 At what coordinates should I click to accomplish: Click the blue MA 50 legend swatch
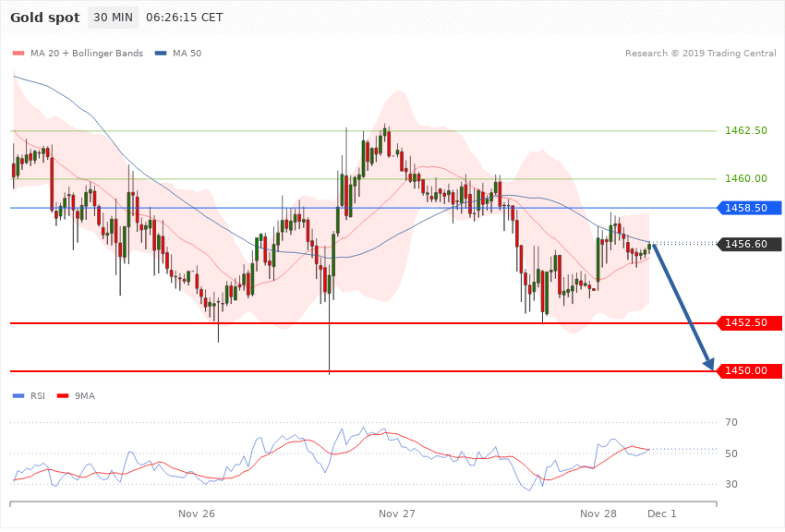(x=161, y=53)
